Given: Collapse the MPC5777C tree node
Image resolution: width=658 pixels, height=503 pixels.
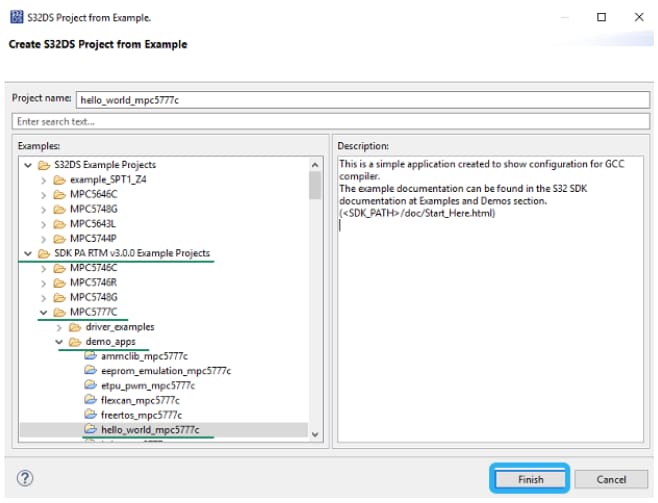Looking at the screenshot, I should [x=43, y=312].
